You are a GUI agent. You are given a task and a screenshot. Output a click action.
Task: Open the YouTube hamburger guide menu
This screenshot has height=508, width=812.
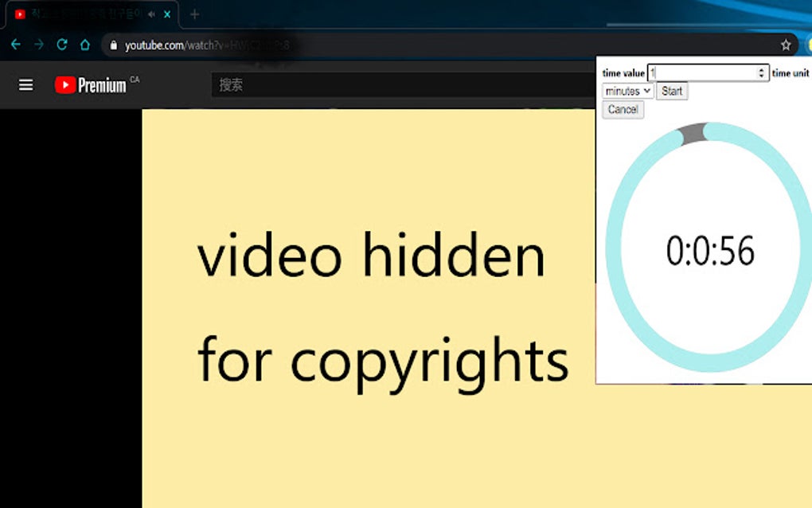(x=26, y=85)
